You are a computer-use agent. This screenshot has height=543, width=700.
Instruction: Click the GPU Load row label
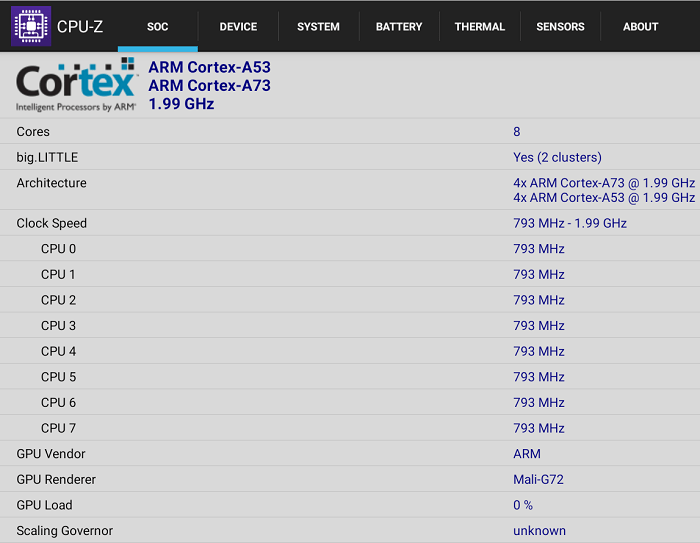click(x=44, y=505)
